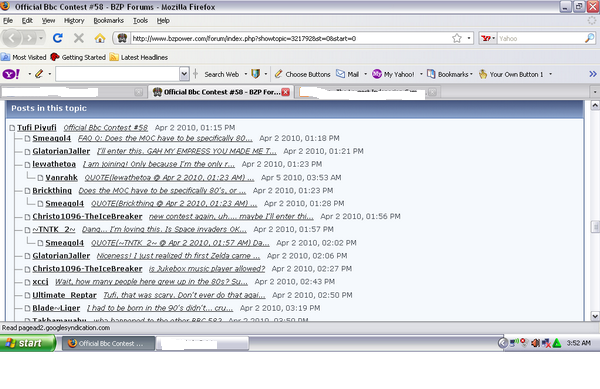Open the back/forward history dropdown arrow
600x389 pixels.
[41, 38]
